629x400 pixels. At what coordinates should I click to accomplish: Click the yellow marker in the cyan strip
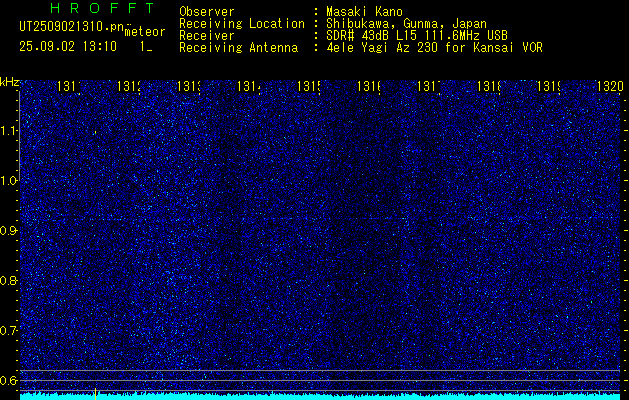(95, 394)
